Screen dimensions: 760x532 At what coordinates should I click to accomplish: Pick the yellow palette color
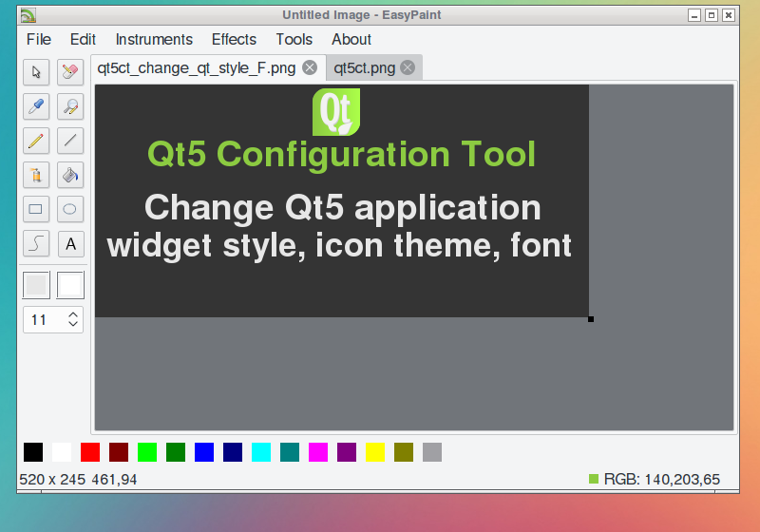375,452
